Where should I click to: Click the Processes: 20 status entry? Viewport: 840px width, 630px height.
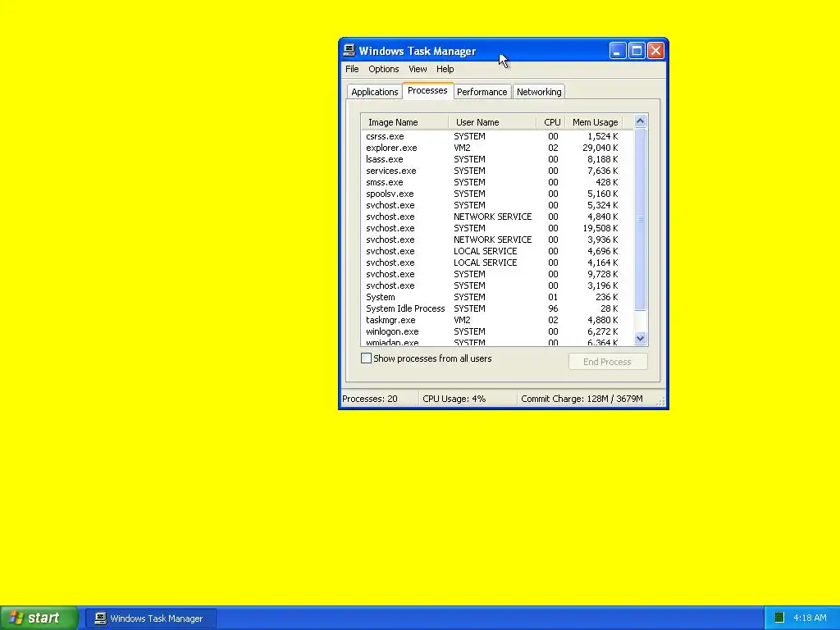click(370, 399)
